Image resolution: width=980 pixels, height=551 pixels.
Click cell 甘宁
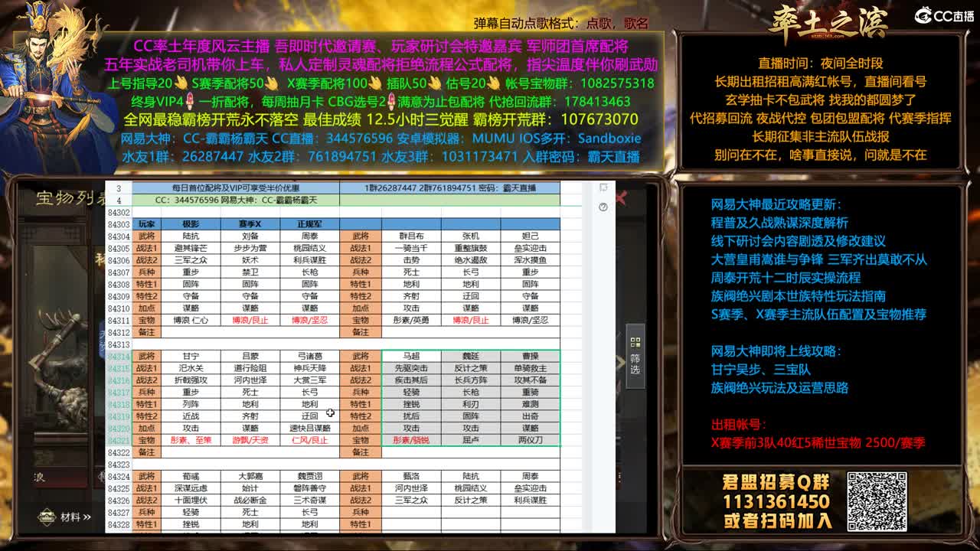point(191,357)
